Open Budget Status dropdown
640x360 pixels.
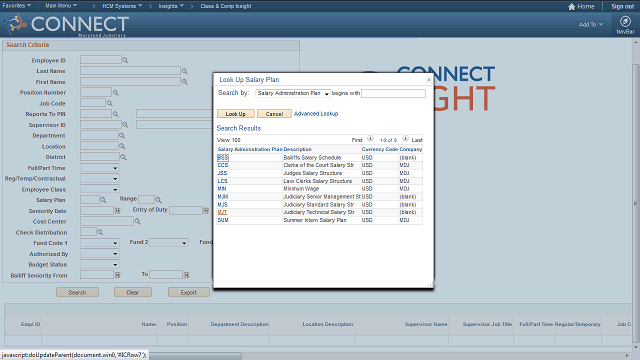[x=100, y=264]
